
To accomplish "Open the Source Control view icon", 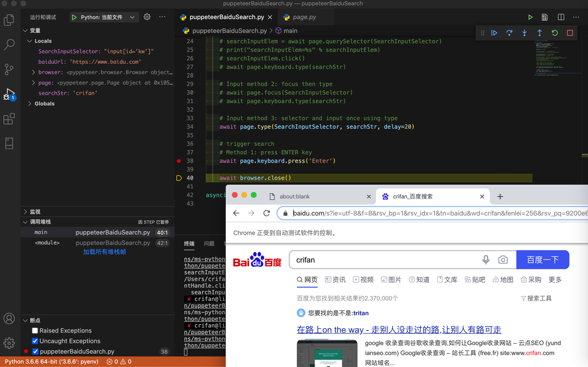I will tap(9, 69).
